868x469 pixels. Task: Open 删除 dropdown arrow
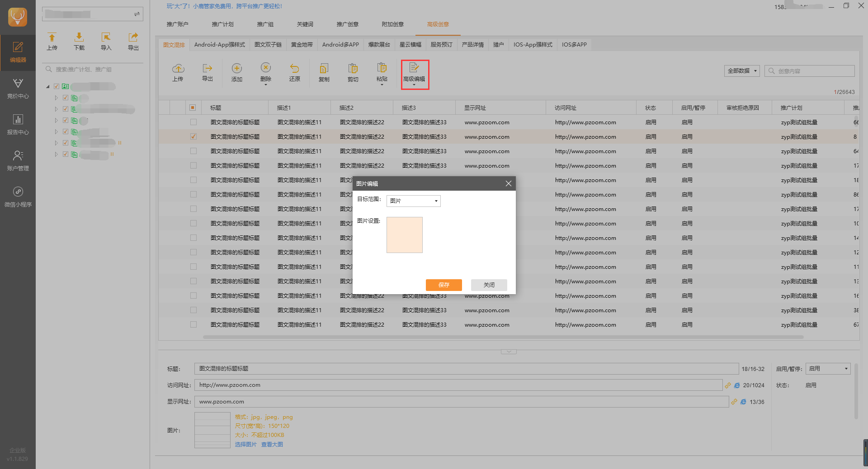coord(266,85)
